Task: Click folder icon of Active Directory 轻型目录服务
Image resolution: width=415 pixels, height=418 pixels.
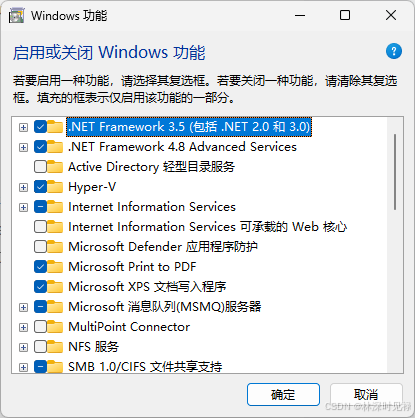Action: coord(55,167)
